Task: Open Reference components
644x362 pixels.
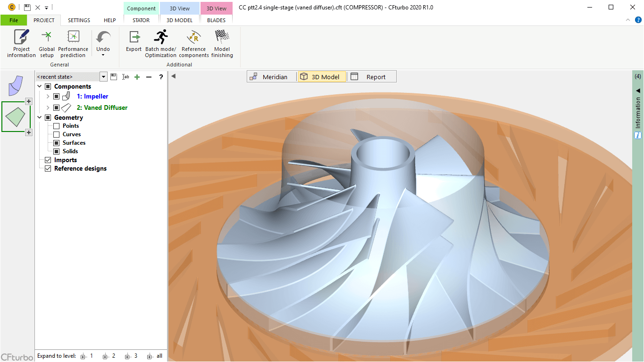Action: coord(194,43)
